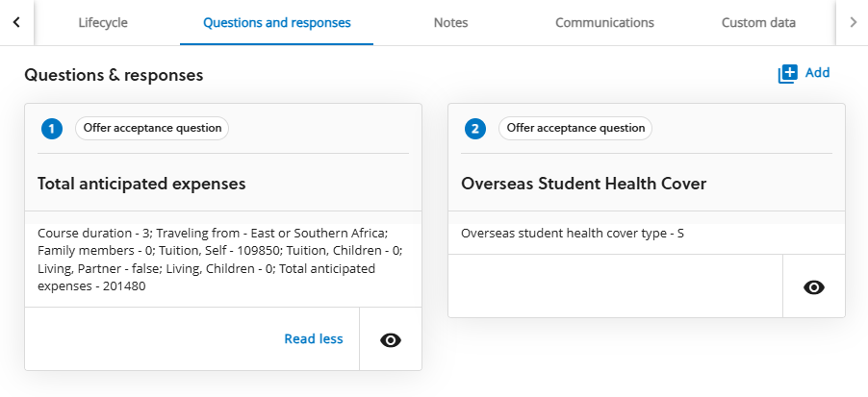Toggle eye icon on Overseas Student Health Cover card
Screen dimensions: 868x397
coord(814,286)
